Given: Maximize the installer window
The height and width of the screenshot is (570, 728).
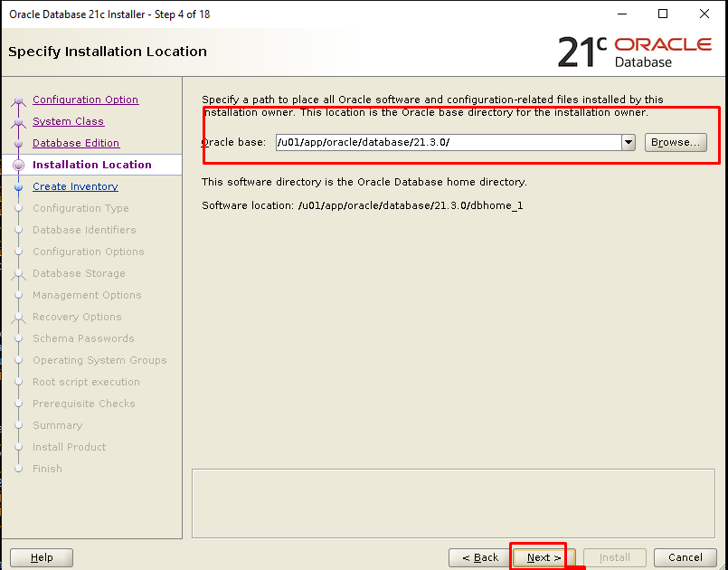Looking at the screenshot, I should point(663,14).
